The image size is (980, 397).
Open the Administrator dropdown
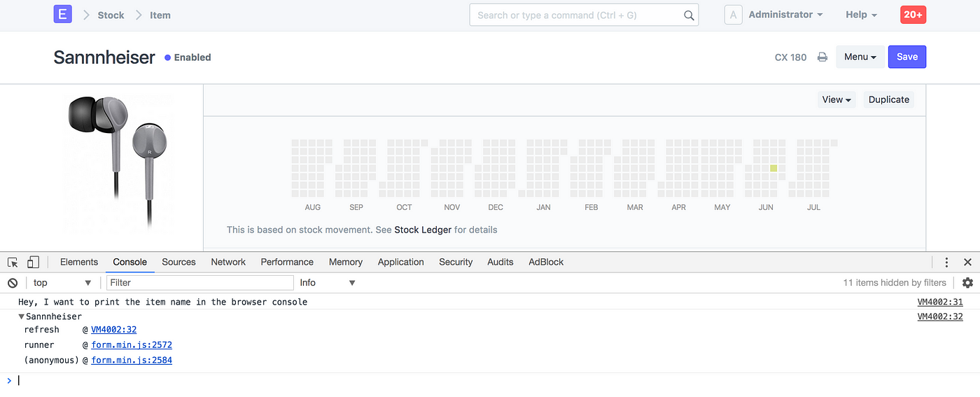[x=785, y=15]
